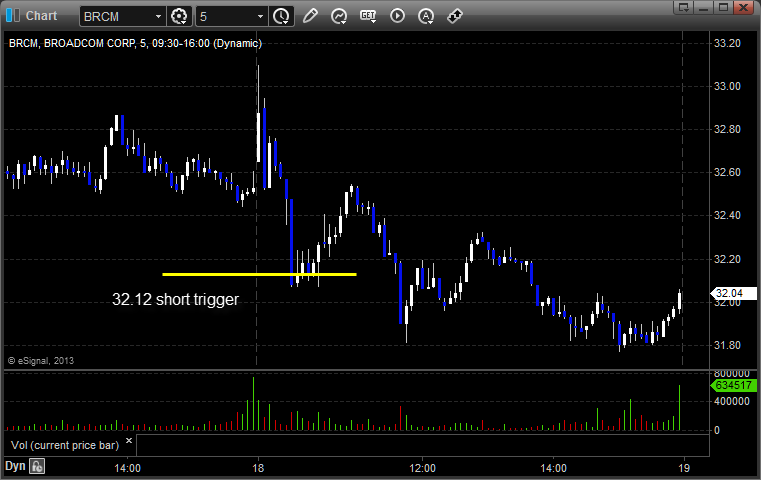Click the 33.20 price axis label
Screen dimensions: 761x480
[728, 43]
